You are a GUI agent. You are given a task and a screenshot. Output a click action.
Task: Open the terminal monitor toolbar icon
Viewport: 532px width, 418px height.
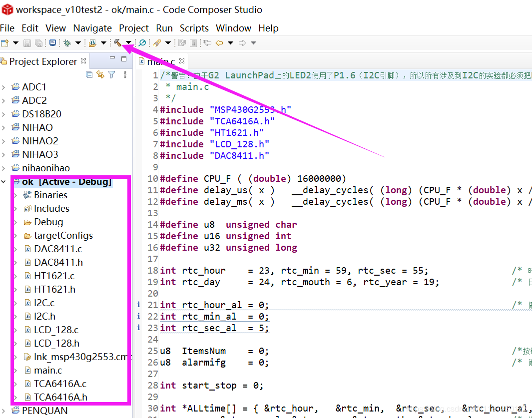tap(52, 43)
